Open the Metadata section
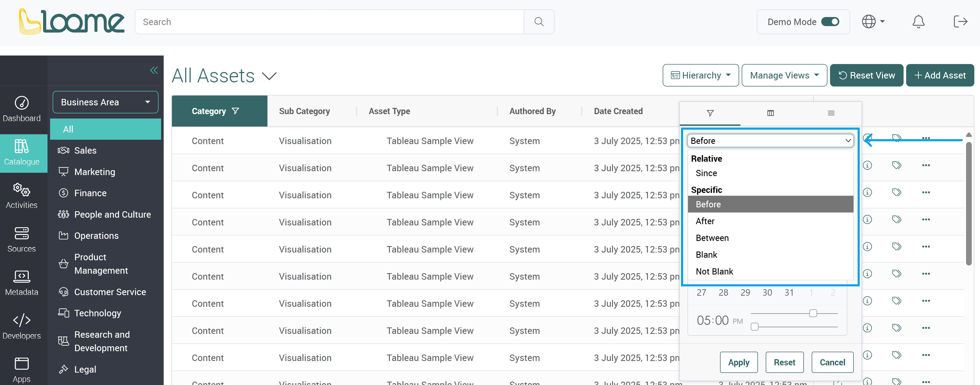This screenshot has height=385, width=980. [x=22, y=283]
